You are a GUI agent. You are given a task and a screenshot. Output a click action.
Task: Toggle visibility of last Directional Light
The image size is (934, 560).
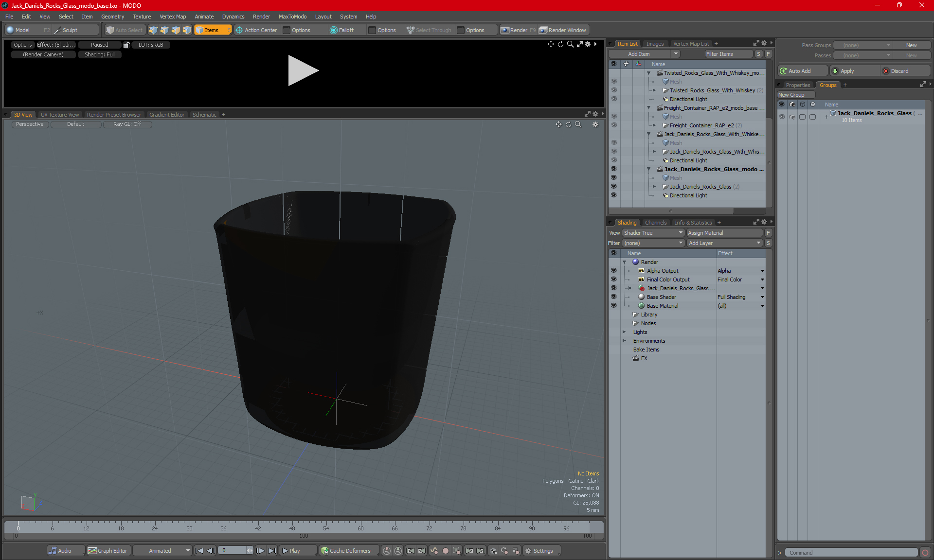pos(613,195)
